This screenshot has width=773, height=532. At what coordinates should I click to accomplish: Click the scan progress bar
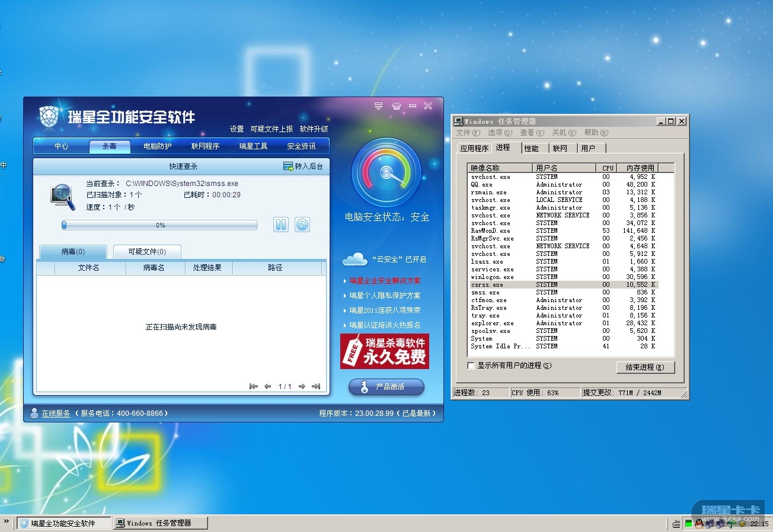[159, 225]
